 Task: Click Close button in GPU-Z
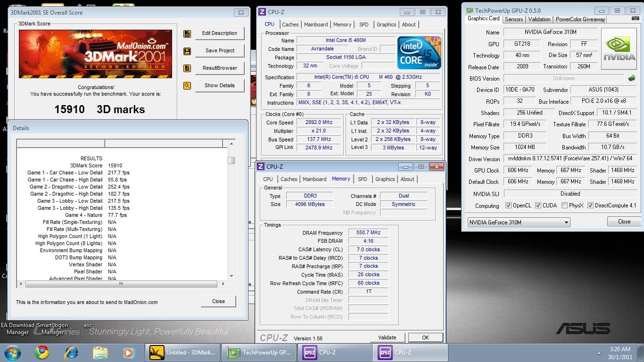[x=624, y=222]
